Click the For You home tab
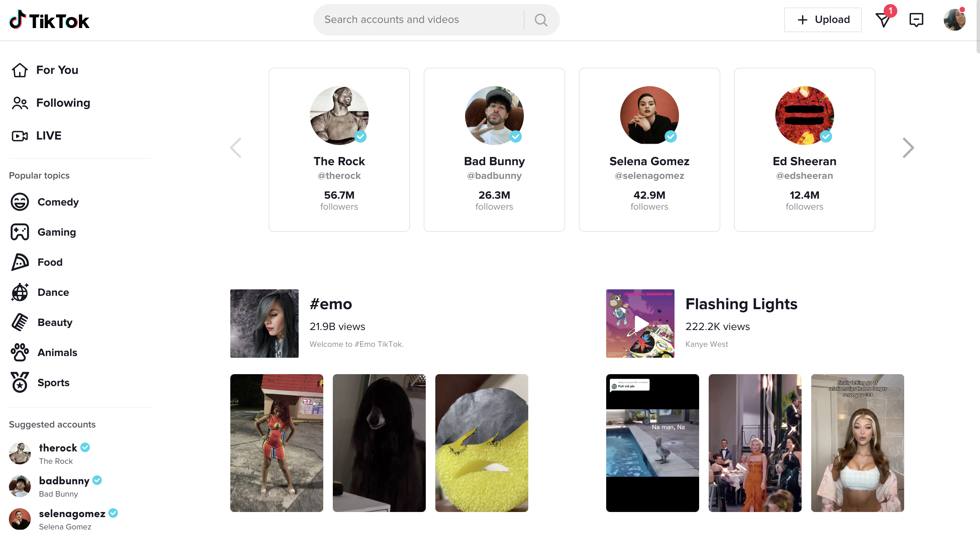Viewport: 980px width, 539px height. [x=57, y=70]
